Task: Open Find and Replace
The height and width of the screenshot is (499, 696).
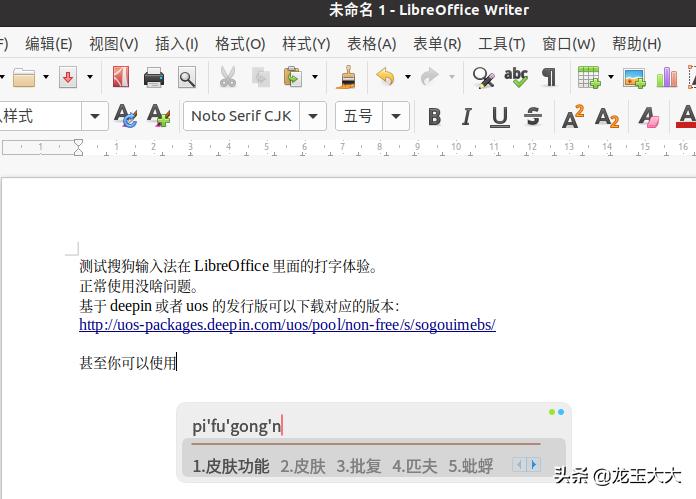Action: coord(483,78)
